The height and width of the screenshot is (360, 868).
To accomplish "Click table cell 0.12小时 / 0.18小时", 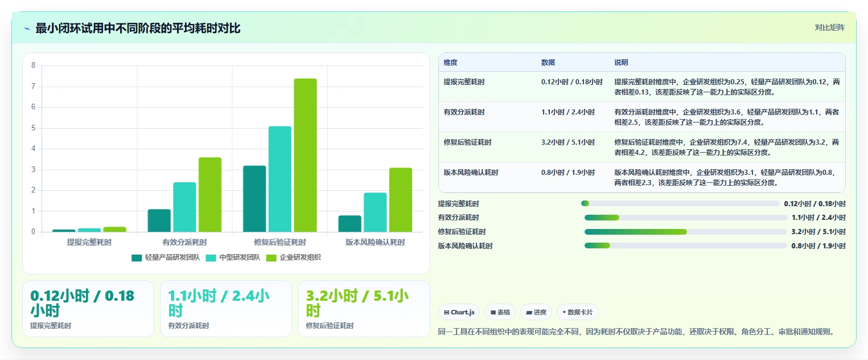I will [572, 82].
